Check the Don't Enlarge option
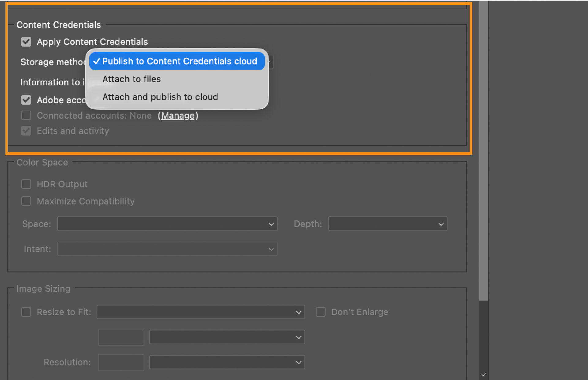This screenshot has height=380, width=588. [321, 312]
